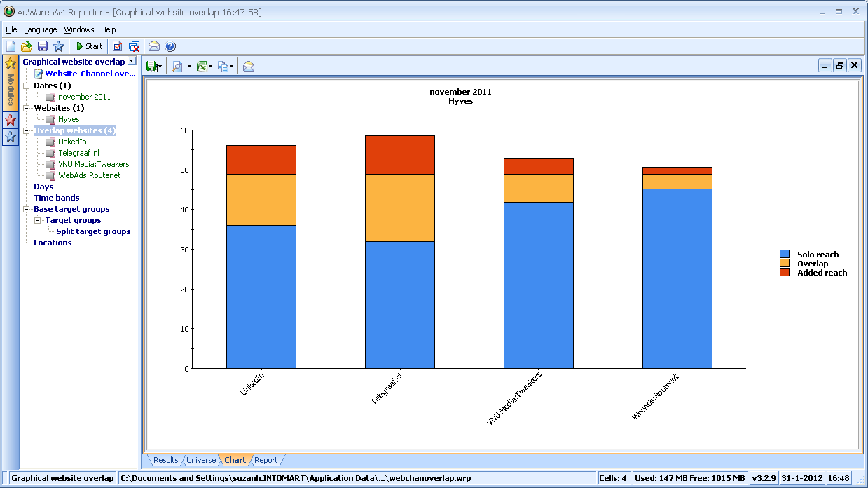
Task: Click the red star sidebar icon
Action: click(11, 120)
